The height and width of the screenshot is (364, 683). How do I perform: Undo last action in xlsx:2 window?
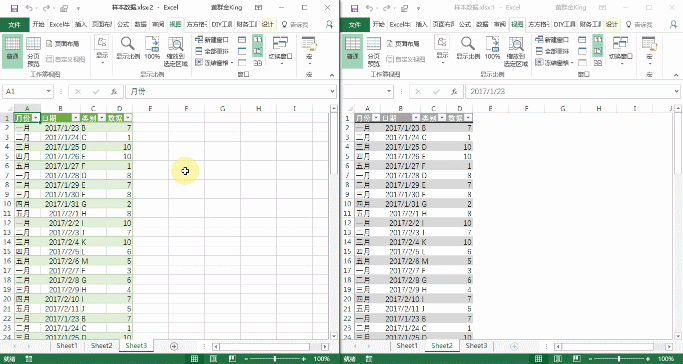click(29, 8)
